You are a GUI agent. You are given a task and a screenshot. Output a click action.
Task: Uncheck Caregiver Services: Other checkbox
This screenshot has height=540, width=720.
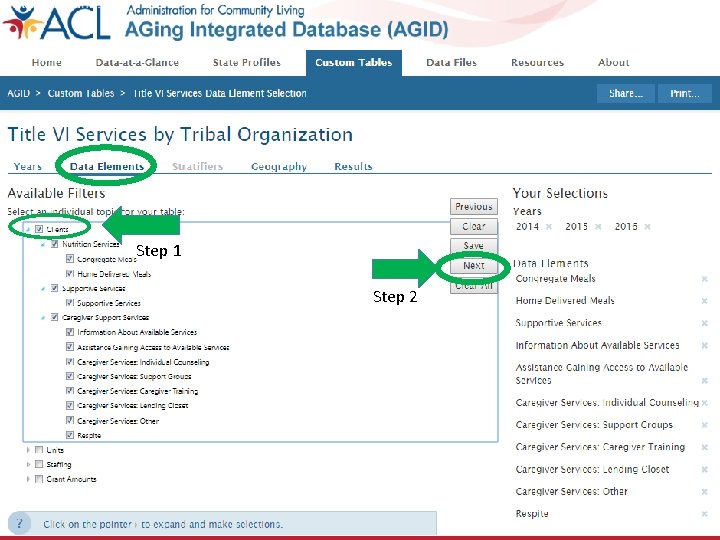pos(70,420)
